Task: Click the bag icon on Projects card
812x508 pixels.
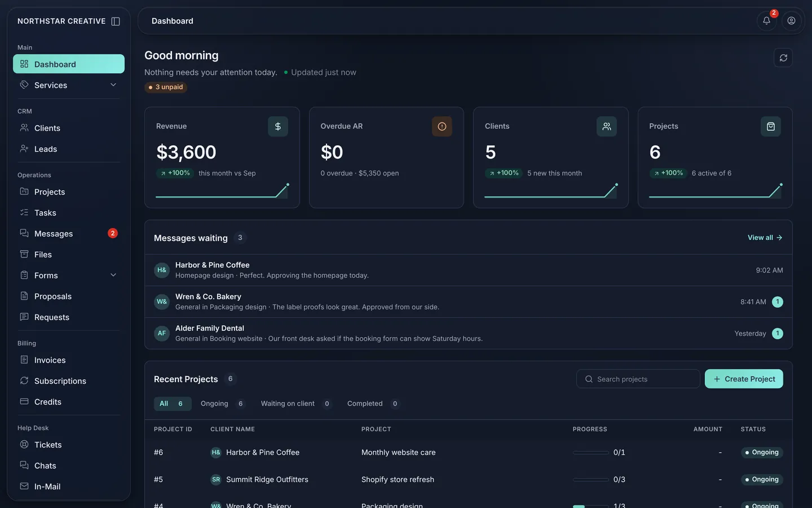Action: [x=771, y=126]
